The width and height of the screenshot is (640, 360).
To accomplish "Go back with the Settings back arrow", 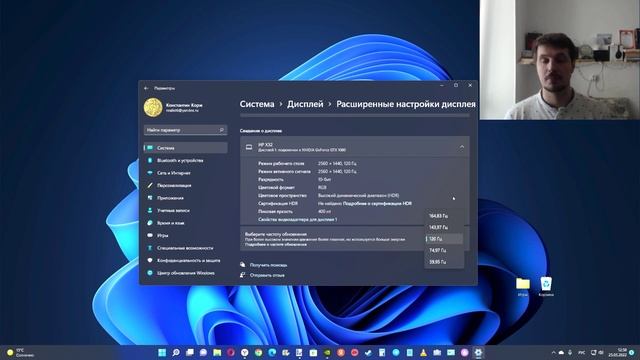I will coord(147,88).
